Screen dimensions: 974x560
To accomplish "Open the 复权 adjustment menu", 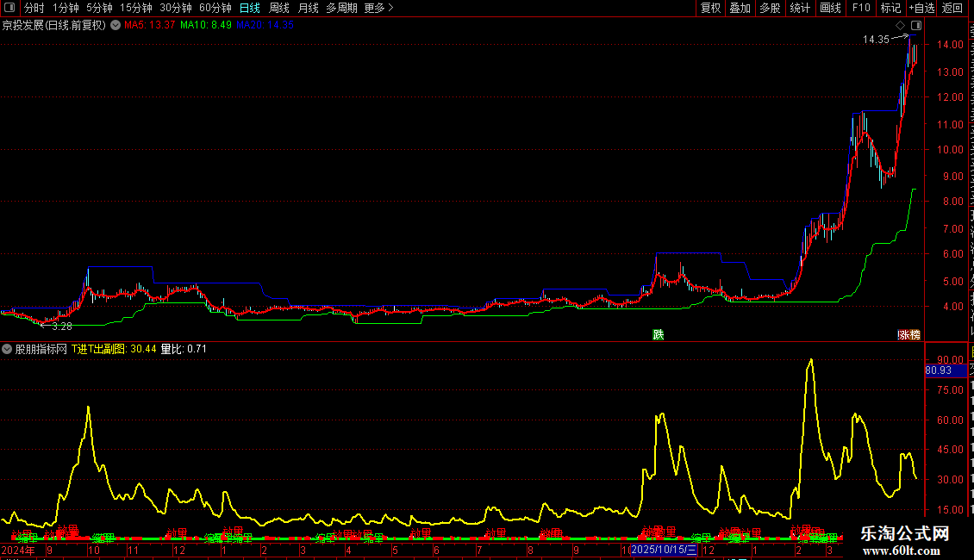I will pos(710,8).
